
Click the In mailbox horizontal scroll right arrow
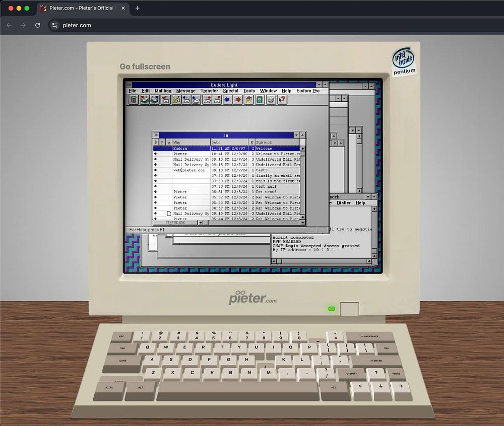302,223
